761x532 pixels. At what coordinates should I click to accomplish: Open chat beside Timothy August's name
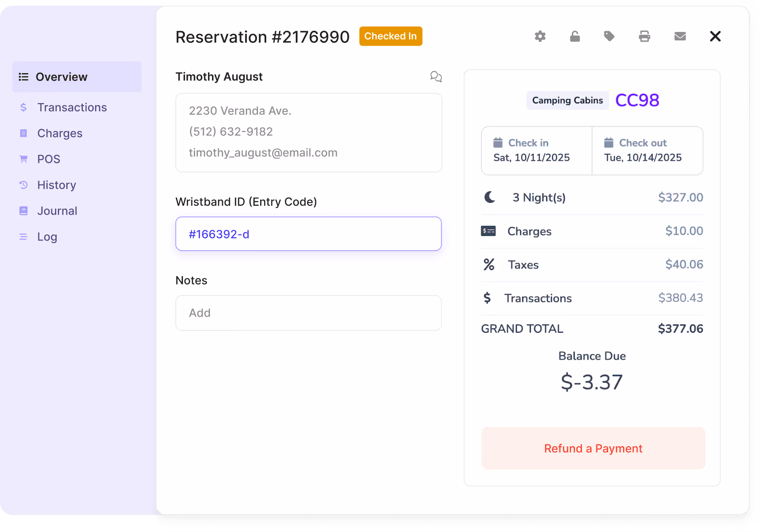[x=436, y=76]
